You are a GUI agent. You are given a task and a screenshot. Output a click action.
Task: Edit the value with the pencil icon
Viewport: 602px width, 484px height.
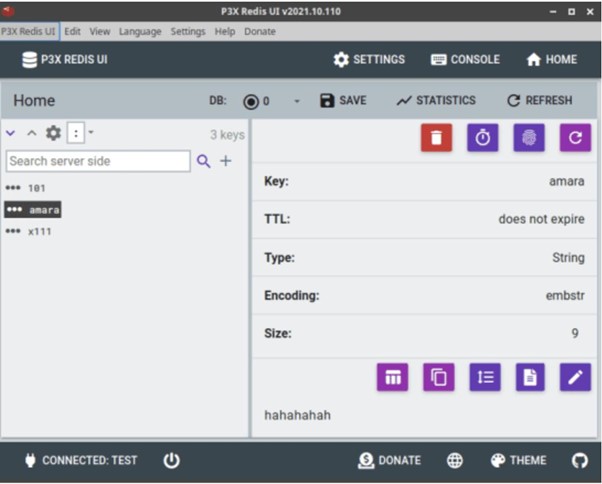click(575, 377)
